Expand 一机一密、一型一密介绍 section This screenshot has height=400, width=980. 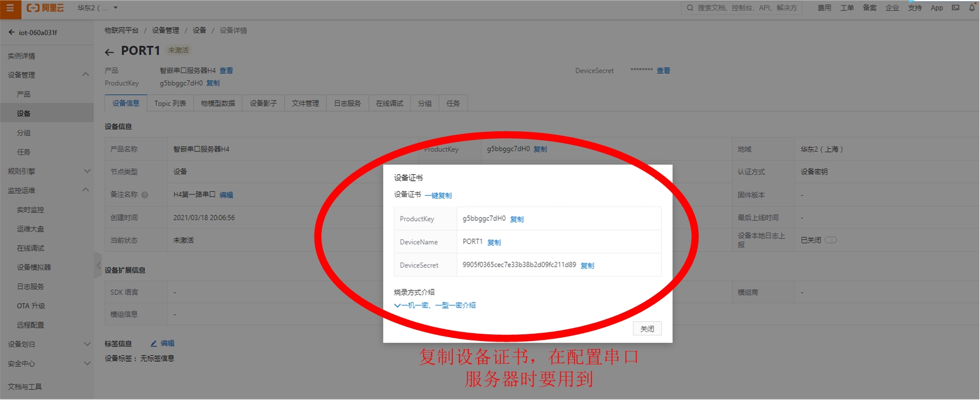click(435, 305)
